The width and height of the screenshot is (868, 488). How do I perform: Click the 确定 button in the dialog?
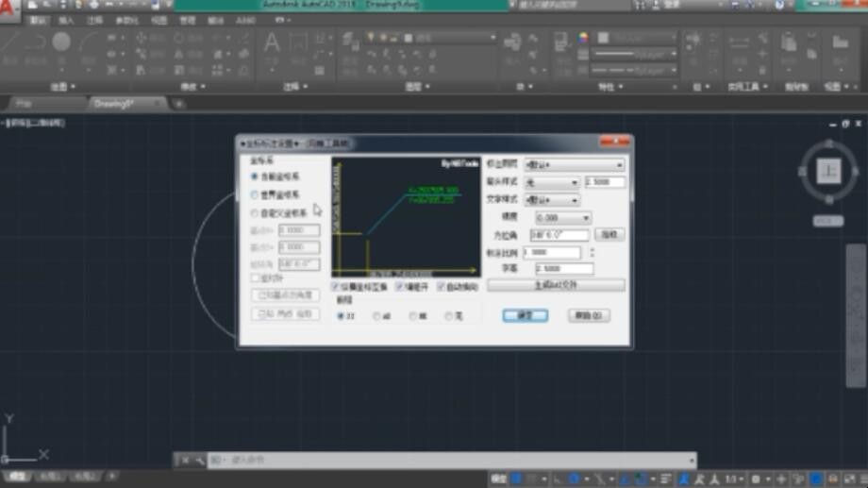[x=526, y=315]
